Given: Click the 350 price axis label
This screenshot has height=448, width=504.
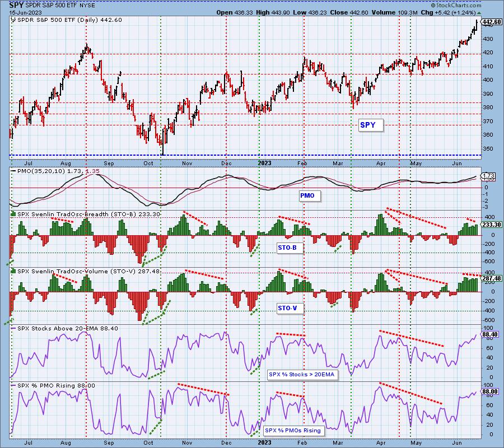Looking at the screenshot, I should [x=488, y=149].
